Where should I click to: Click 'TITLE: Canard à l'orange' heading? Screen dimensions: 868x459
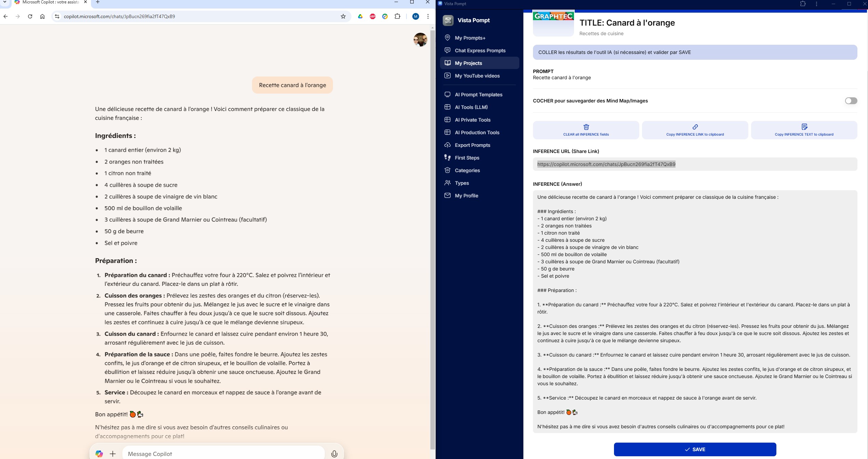click(627, 23)
